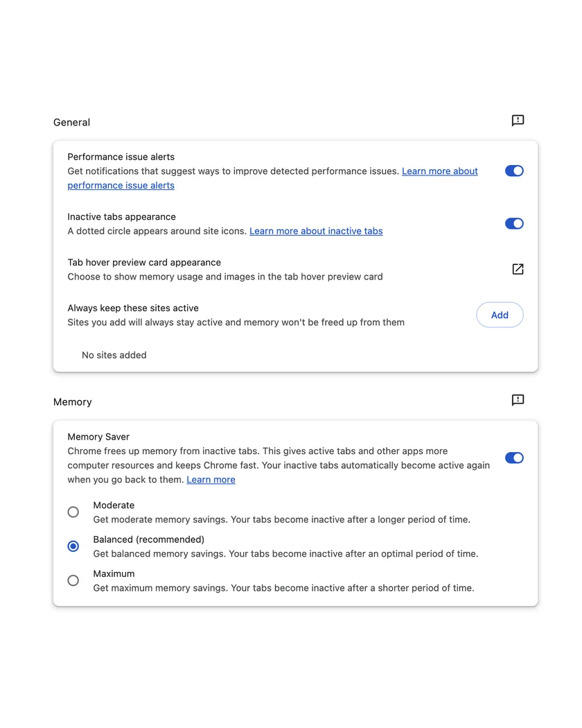582x728 pixels.
Task: Switch off the Memory Saver toggle
Action: (x=514, y=458)
